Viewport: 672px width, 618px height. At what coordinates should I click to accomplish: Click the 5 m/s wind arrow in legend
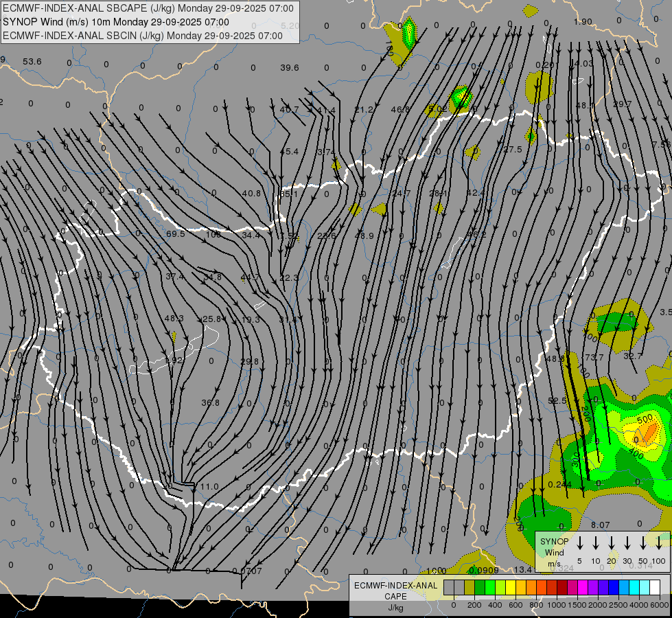pos(580,543)
